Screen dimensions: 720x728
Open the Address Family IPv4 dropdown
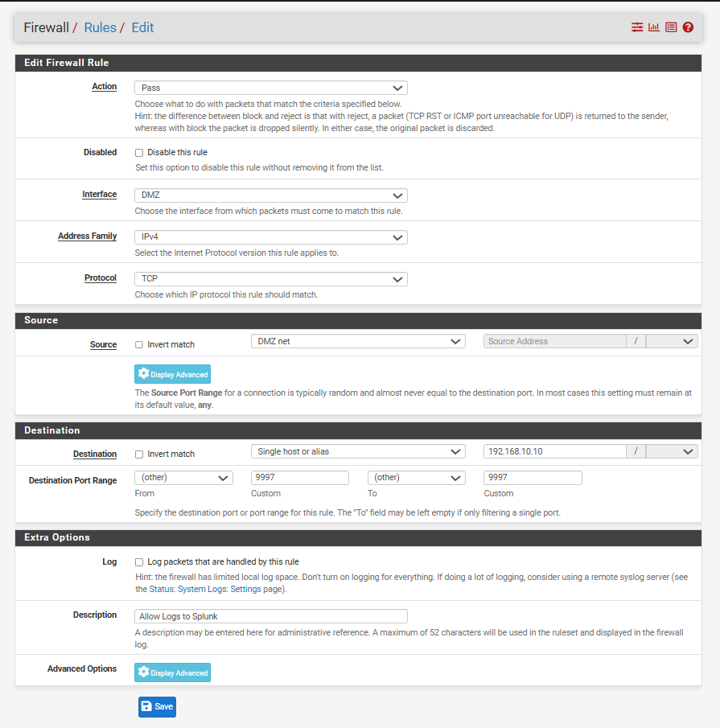pos(270,237)
